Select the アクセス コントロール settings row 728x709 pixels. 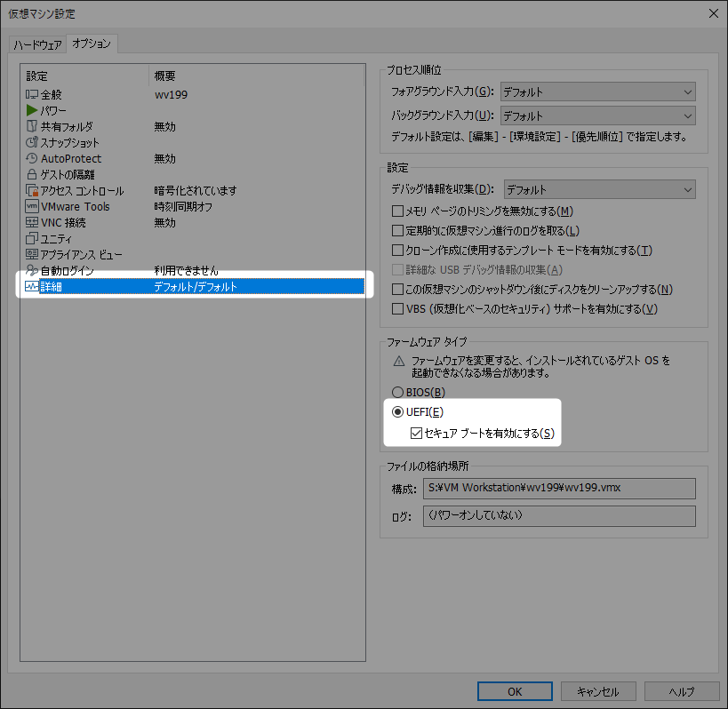click(192, 190)
